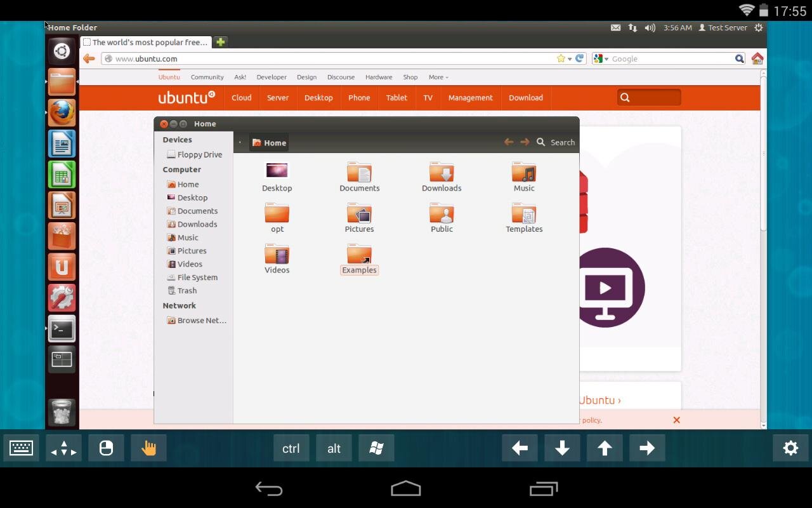Toggle the Windows modifier key
The image size is (812, 508).
(376, 448)
